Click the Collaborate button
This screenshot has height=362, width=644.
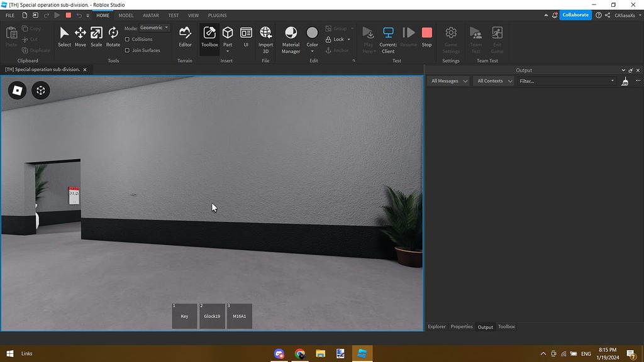(575, 14)
